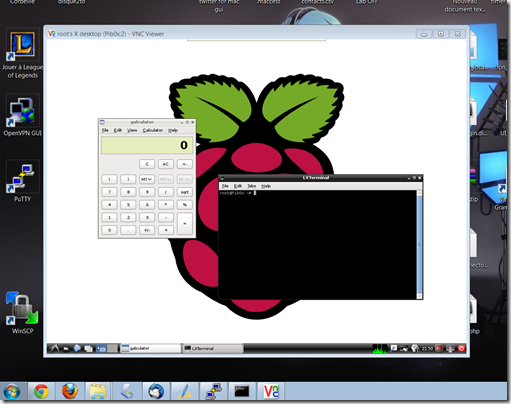Viewport: 511px width, 404px height.
Task: Open the file manager icon in the LXDE panel
Action: [66, 349]
